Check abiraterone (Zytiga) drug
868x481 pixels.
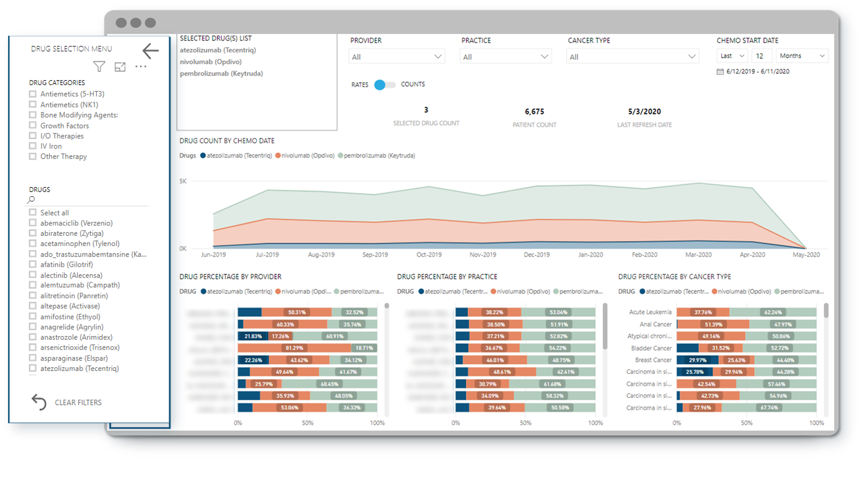pyautogui.click(x=33, y=233)
